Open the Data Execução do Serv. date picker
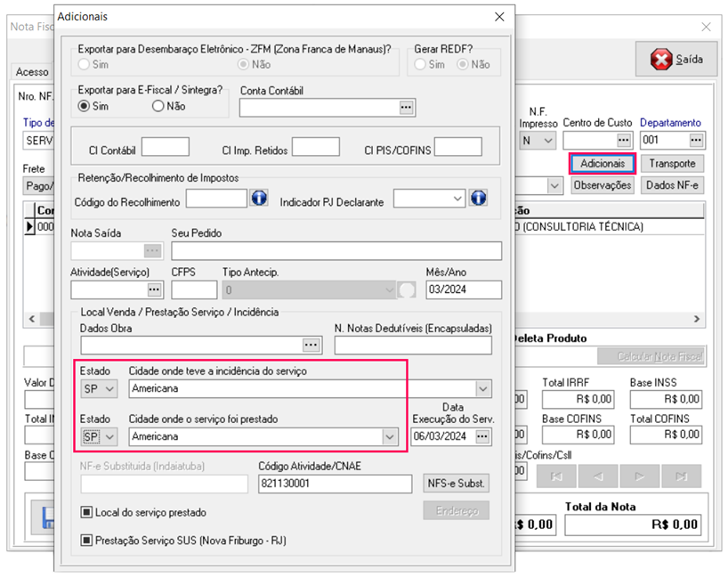The image size is (728, 578). (482, 436)
